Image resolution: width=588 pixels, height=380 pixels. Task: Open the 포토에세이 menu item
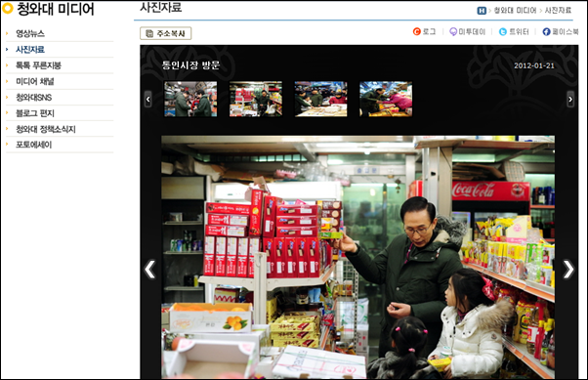(x=33, y=145)
